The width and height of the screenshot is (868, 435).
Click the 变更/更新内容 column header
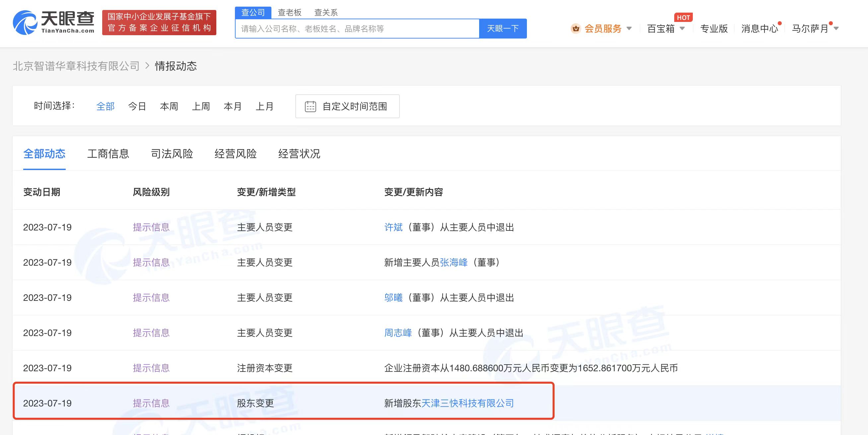click(413, 192)
